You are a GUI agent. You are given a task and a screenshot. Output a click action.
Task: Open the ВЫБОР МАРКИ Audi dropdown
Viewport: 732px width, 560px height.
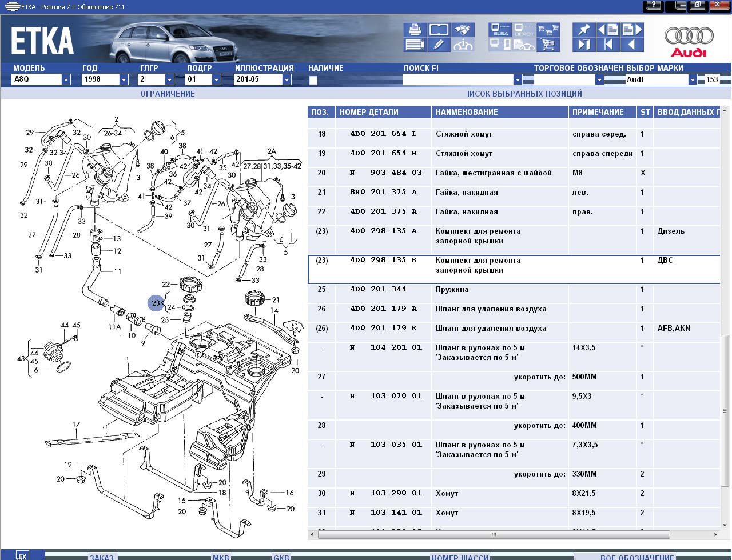pyautogui.click(x=693, y=80)
